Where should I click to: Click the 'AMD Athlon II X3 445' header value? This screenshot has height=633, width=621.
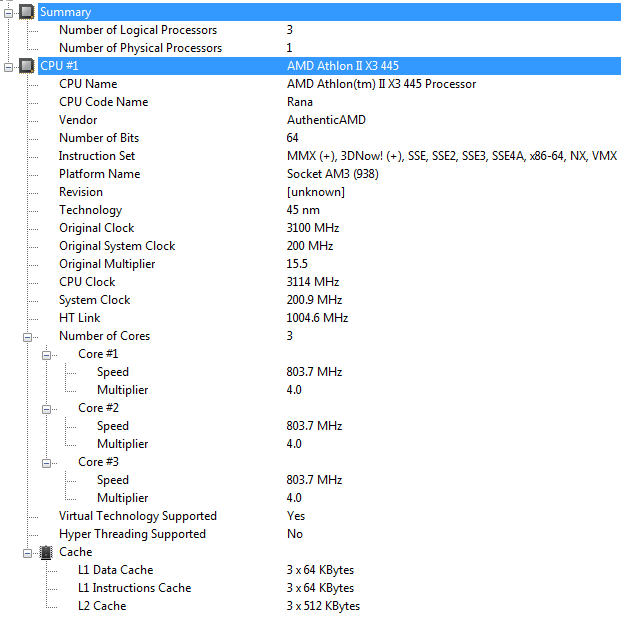pos(343,66)
